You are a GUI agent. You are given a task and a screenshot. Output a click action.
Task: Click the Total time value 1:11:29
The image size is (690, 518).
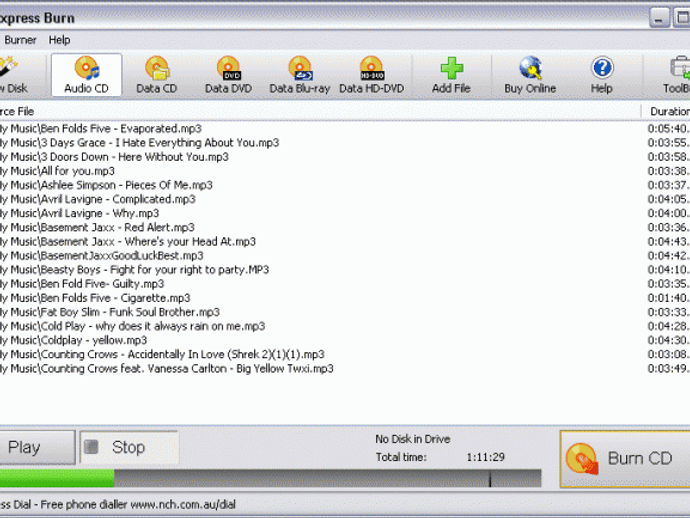pyautogui.click(x=485, y=457)
